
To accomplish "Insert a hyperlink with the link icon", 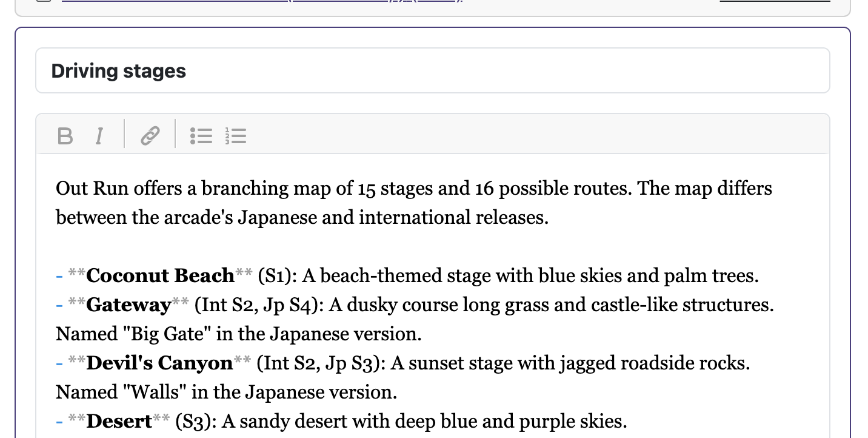I will (150, 135).
